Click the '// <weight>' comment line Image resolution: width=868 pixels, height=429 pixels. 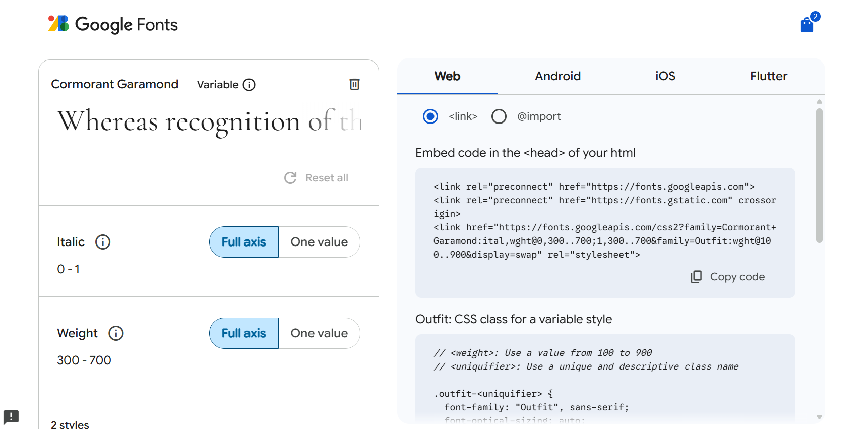coord(543,353)
